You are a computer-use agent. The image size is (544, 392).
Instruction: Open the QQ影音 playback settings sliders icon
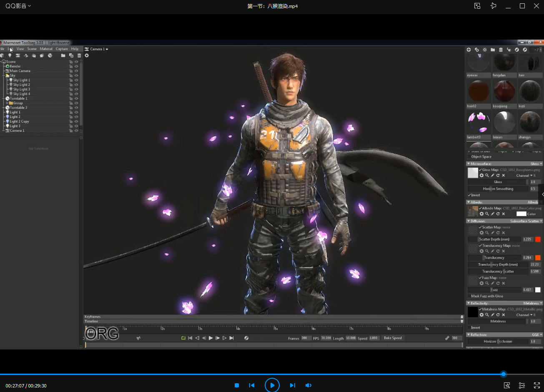521,385
